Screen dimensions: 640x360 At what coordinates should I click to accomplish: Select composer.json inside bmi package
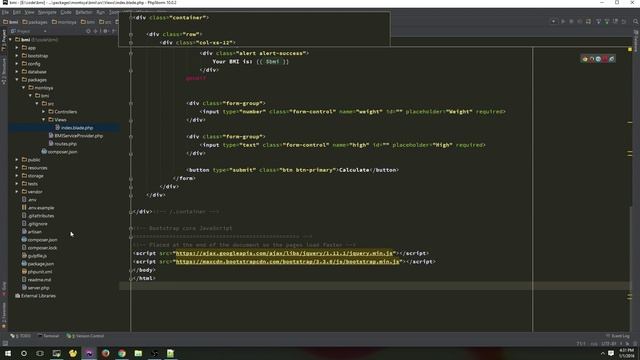click(x=62, y=152)
